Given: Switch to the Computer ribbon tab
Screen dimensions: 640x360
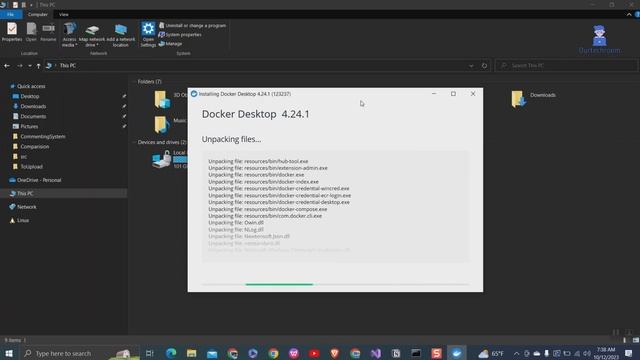Looking at the screenshot, I should [38, 14].
